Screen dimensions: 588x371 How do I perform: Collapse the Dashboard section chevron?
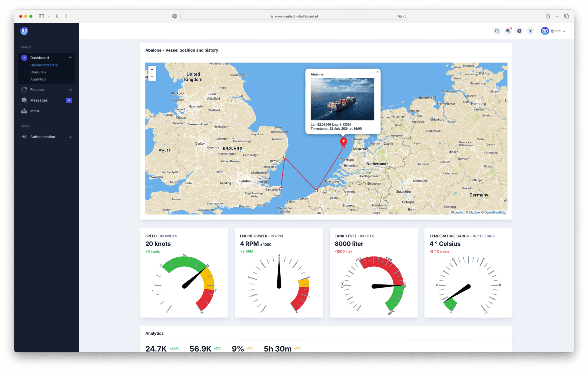tap(70, 58)
